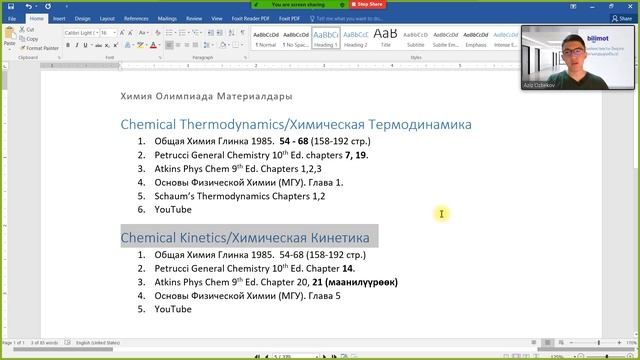This screenshot has height=360, width=640.
Task: Align text right
Action: pos(187,45)
